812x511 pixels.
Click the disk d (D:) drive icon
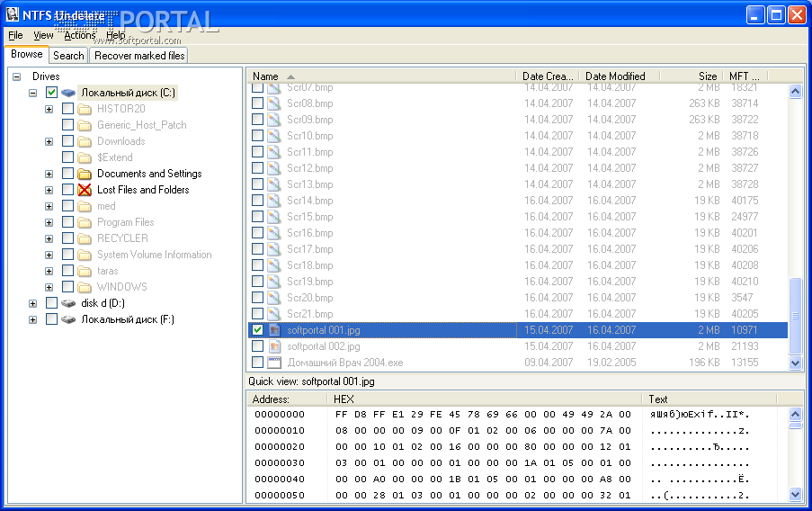(x=68, y=303)
